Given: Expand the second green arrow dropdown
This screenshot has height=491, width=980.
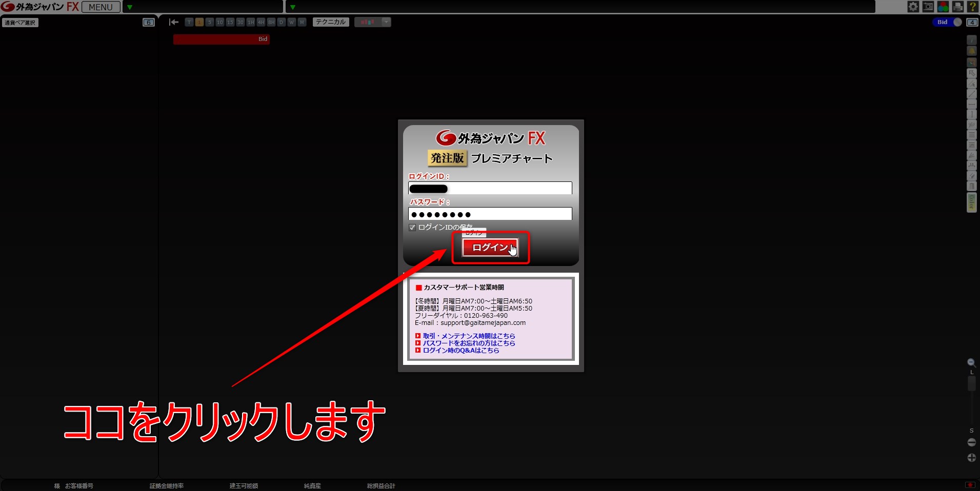Looking at the screenshot, I should coord(293,7).
